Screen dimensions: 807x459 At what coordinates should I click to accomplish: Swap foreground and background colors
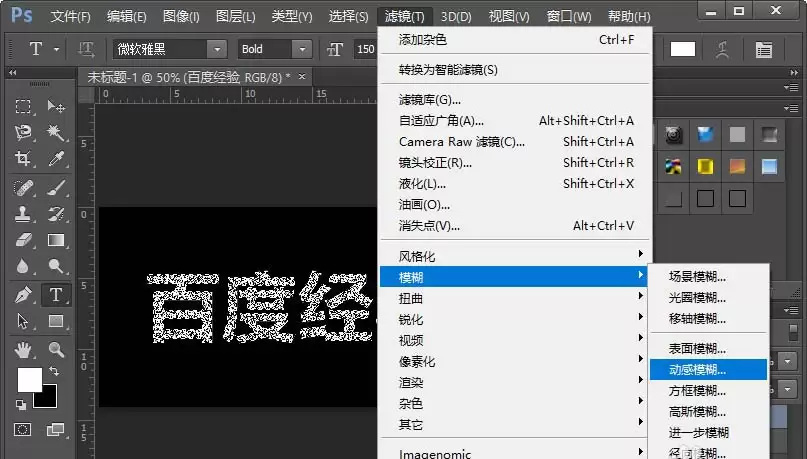coord(54,370)
